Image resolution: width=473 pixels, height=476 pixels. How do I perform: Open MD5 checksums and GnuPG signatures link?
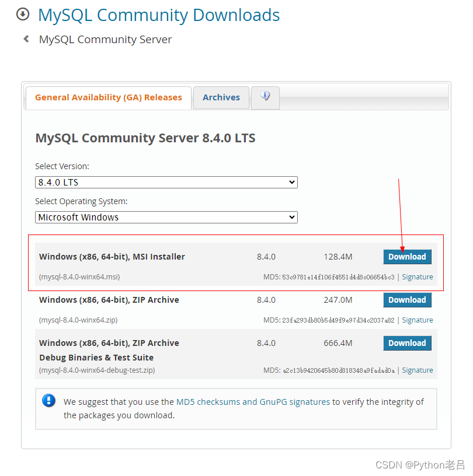coord(253,402)
